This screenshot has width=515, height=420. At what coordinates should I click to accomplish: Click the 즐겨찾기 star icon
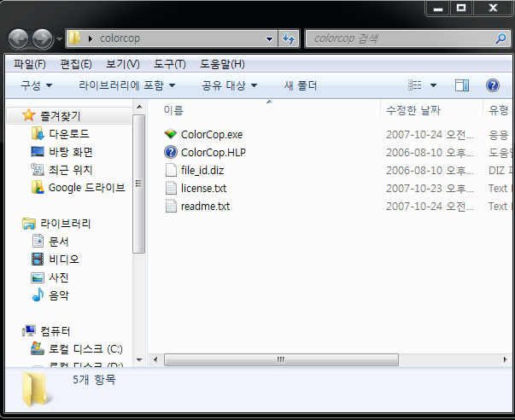point(28,115)
